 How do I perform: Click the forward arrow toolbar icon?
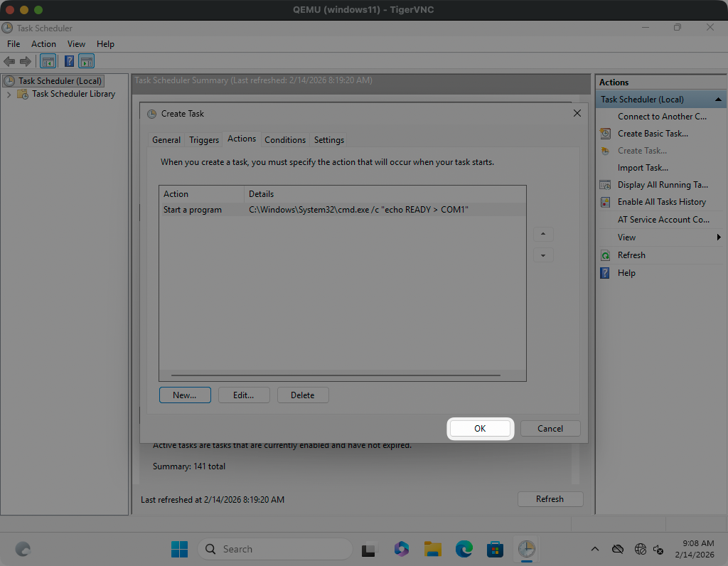[x=26, y=62]
